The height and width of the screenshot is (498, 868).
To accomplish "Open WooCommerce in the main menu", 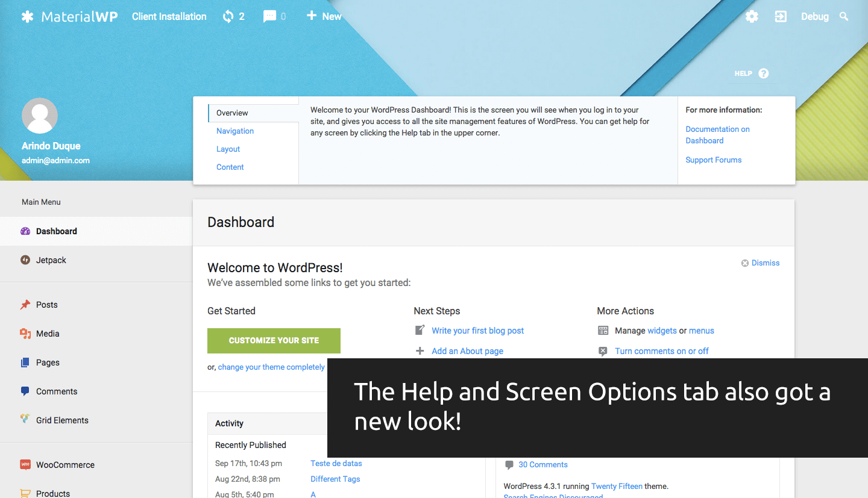I will [x=96, y=465].
